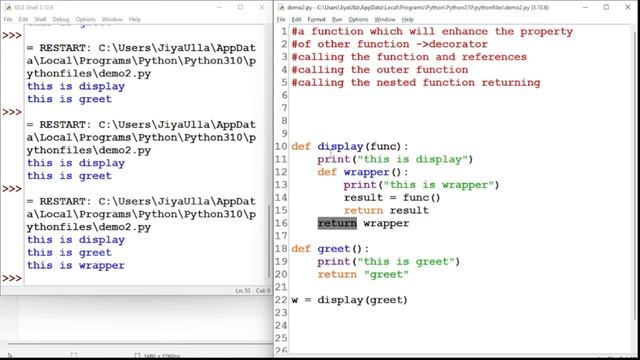The height and width of the screenshot is (360, 640).
Task: Click the 'Col: 0' status bar entry
Action: point(263,291)
